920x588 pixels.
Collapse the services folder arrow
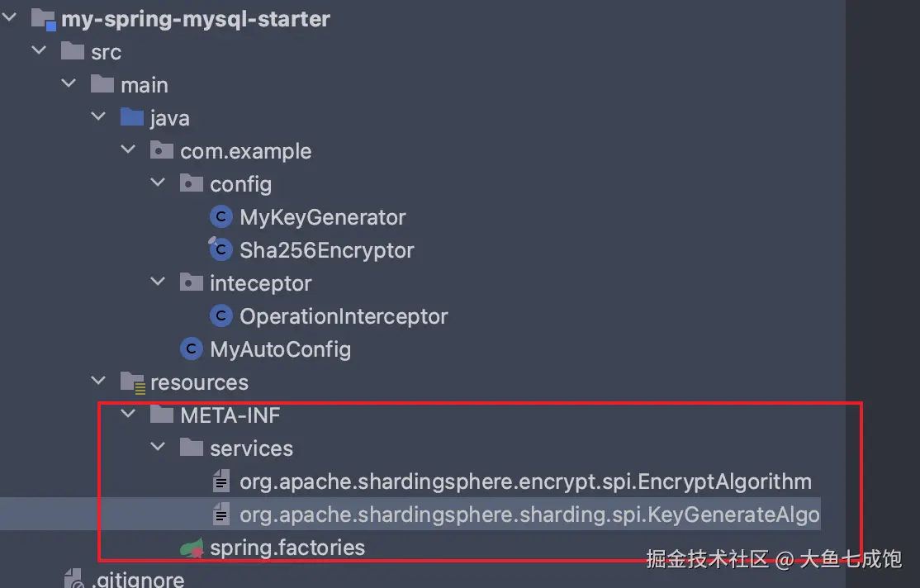tap(158, 448)
